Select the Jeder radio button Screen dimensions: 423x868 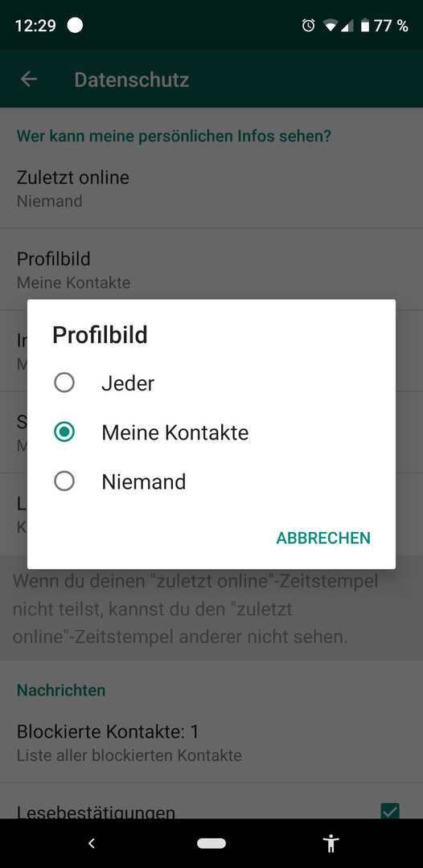64,383
